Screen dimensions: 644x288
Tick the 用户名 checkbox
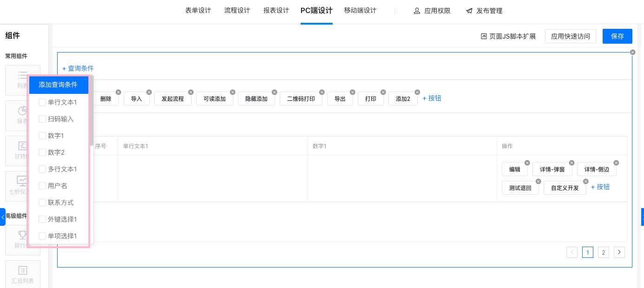tap(42, 186)
